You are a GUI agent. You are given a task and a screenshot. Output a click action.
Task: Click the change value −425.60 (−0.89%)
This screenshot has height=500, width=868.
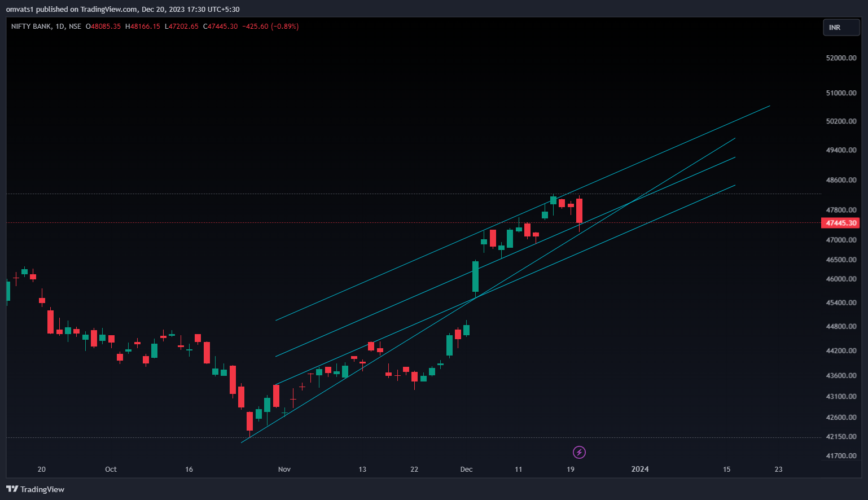point(270,27)
